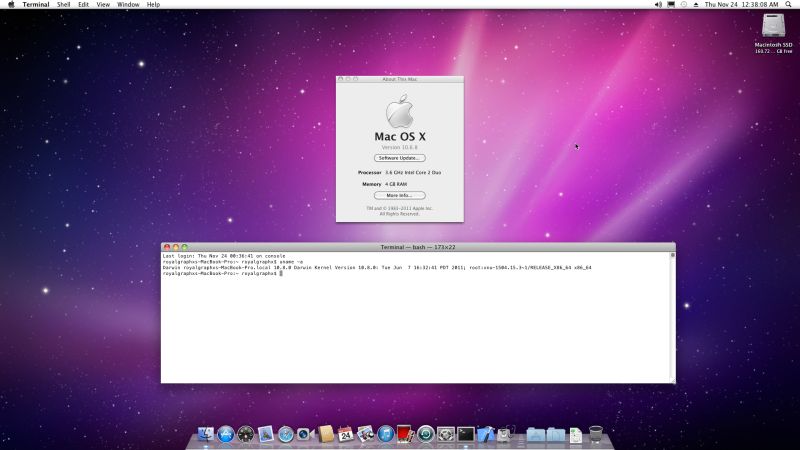Open Address Book in the dock

point(326,434)
